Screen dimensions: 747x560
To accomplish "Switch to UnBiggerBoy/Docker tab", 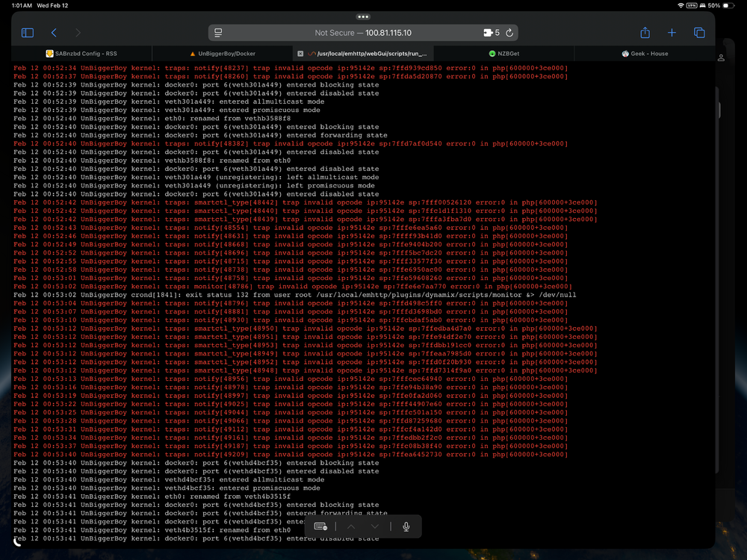I will [x=223, y=54].
